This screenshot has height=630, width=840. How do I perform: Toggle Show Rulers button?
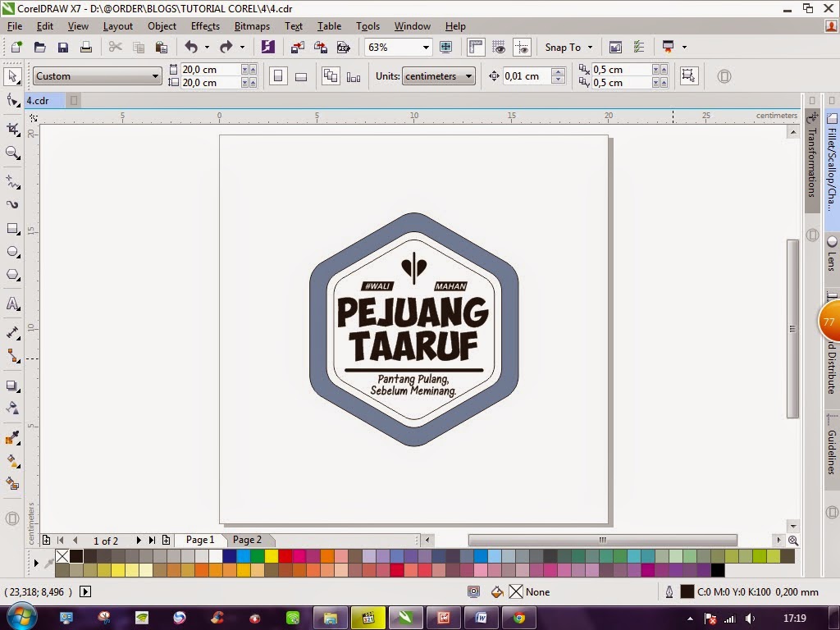(476, 47)
